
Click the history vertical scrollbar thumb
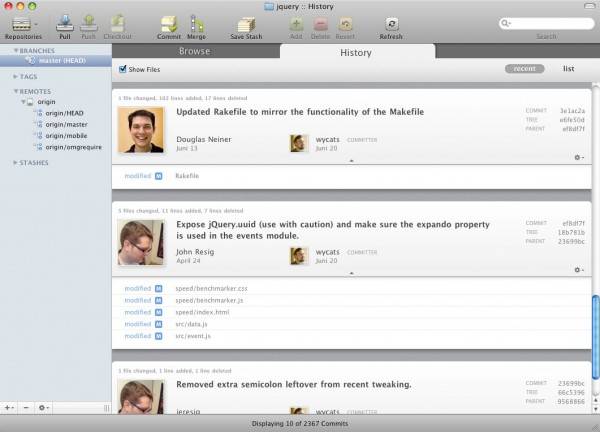(595, 337)
